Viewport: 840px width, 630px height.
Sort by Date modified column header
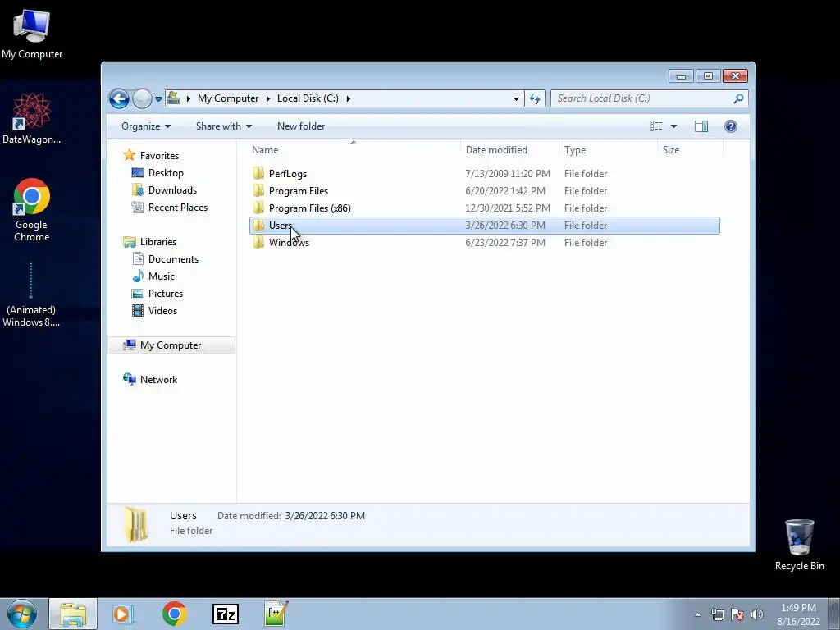(x=509, y=150)
